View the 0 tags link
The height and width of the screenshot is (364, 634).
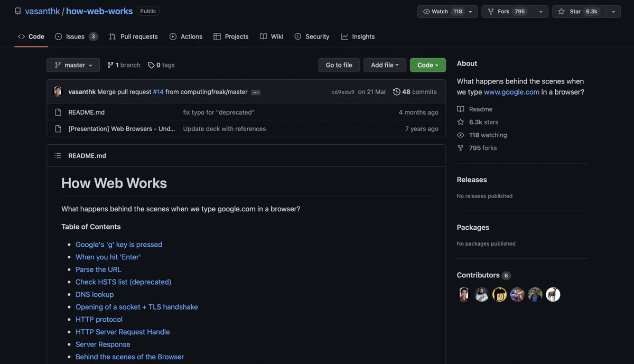(161, 65)
